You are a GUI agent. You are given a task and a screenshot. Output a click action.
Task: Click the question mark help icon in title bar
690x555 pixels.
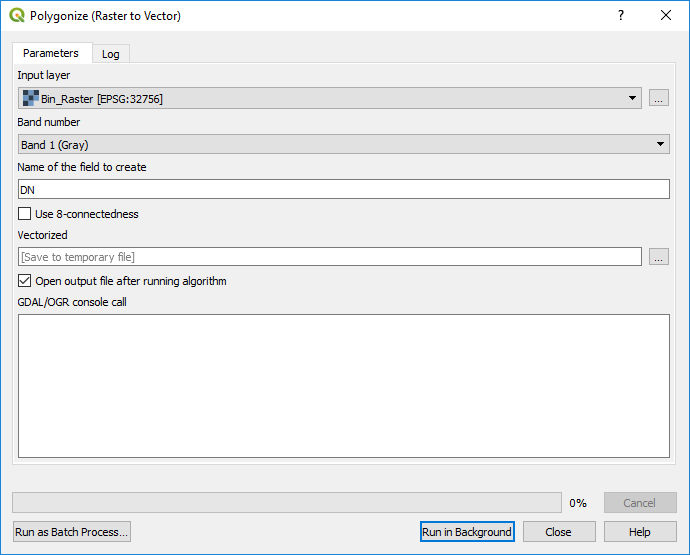coord(620,15)
